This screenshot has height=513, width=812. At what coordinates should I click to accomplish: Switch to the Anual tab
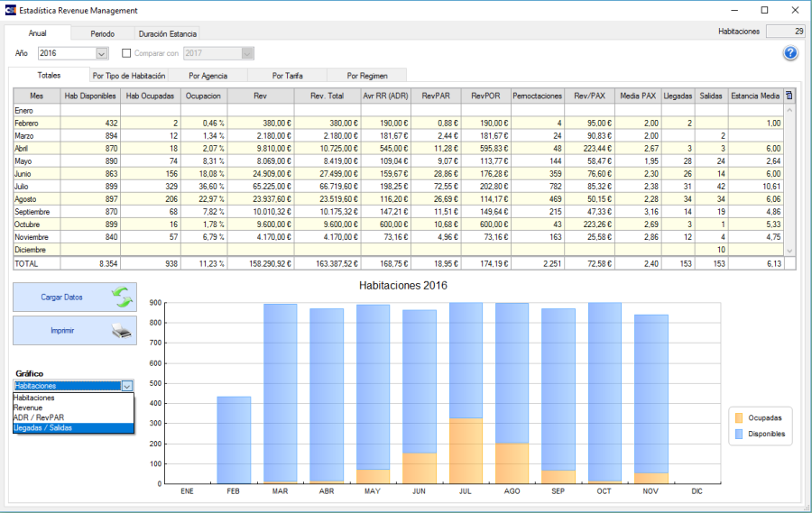pyautogui.click(x=37, y=33)
